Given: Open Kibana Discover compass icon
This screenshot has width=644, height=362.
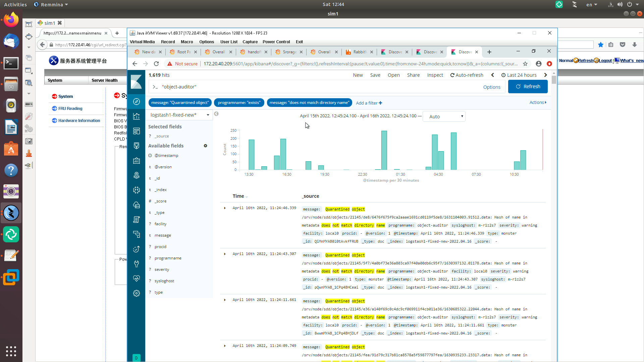Looking at the screenshot, I should 136,102.
